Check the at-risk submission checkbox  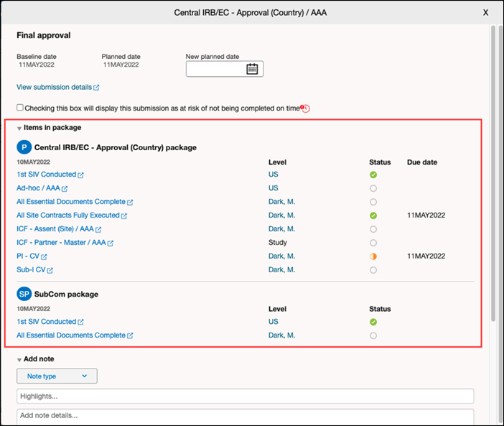[20, 107]
